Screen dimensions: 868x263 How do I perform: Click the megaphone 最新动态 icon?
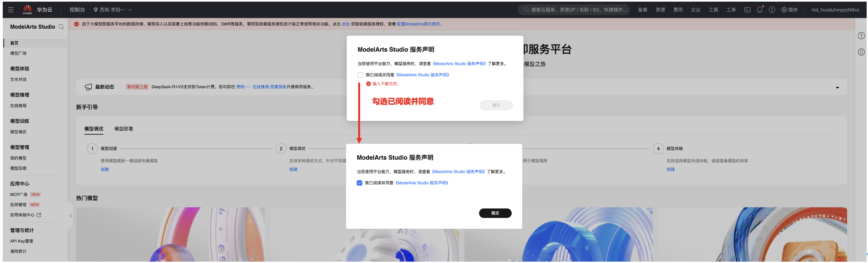[88, 87]
